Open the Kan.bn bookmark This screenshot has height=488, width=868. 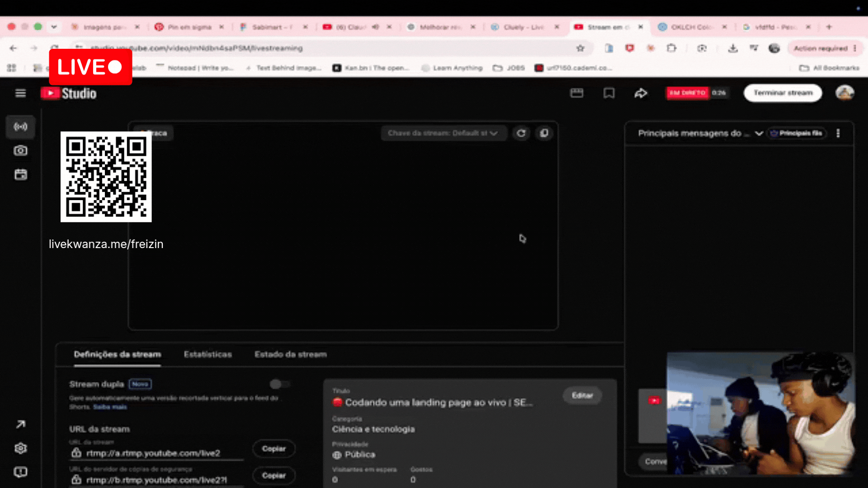pyautogui.click(x=371, y=68)
